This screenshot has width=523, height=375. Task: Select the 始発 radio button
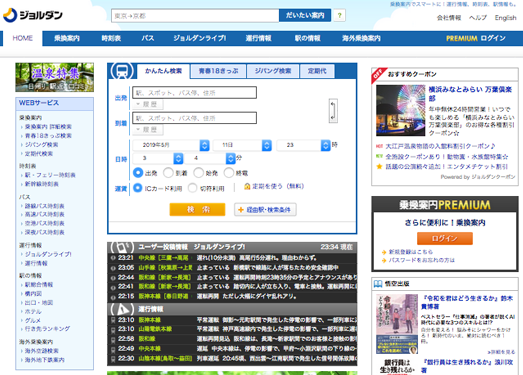[x=198, y=173]
